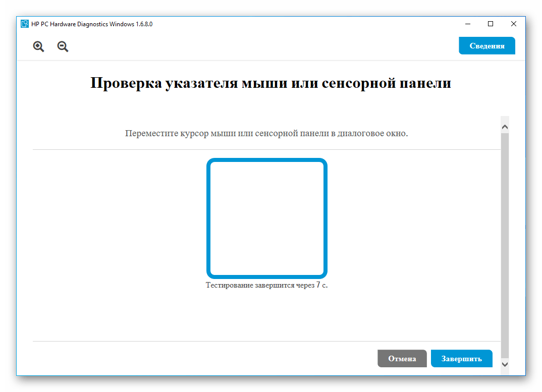Minimize the HP diagnostics window
This screenshot has width=542, height=392.
click(x=467, y=24)
